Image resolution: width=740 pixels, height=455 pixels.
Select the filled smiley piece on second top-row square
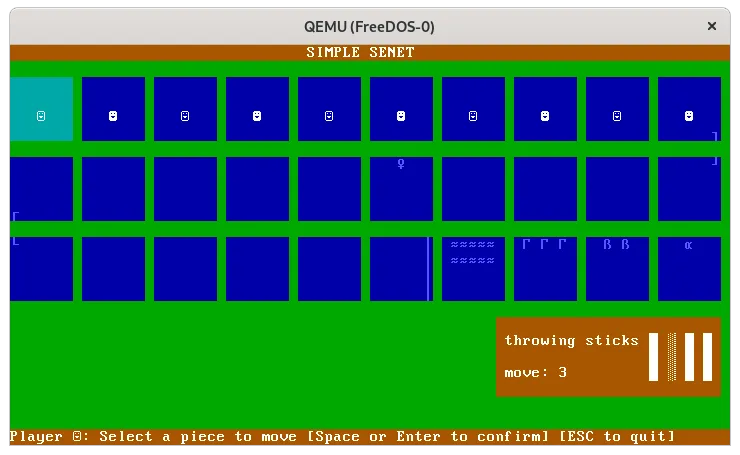(x=113, y=116)
